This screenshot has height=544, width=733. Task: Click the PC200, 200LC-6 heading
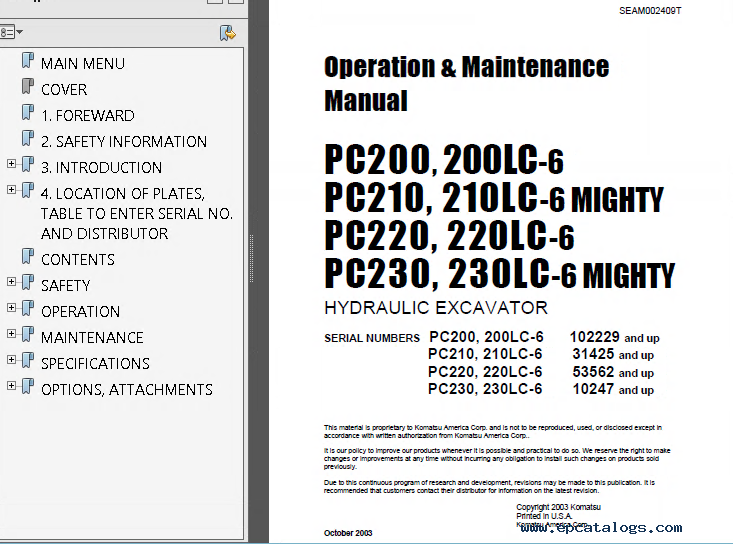[x=444, y=160]
